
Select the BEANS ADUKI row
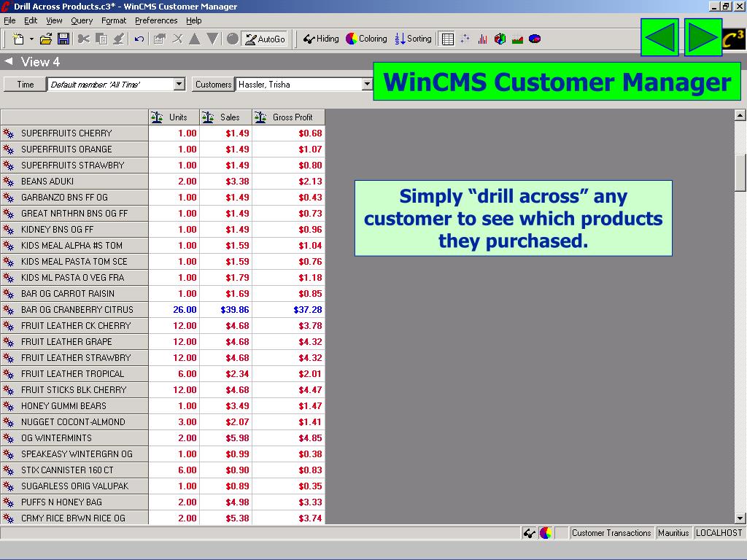point(74,182)
